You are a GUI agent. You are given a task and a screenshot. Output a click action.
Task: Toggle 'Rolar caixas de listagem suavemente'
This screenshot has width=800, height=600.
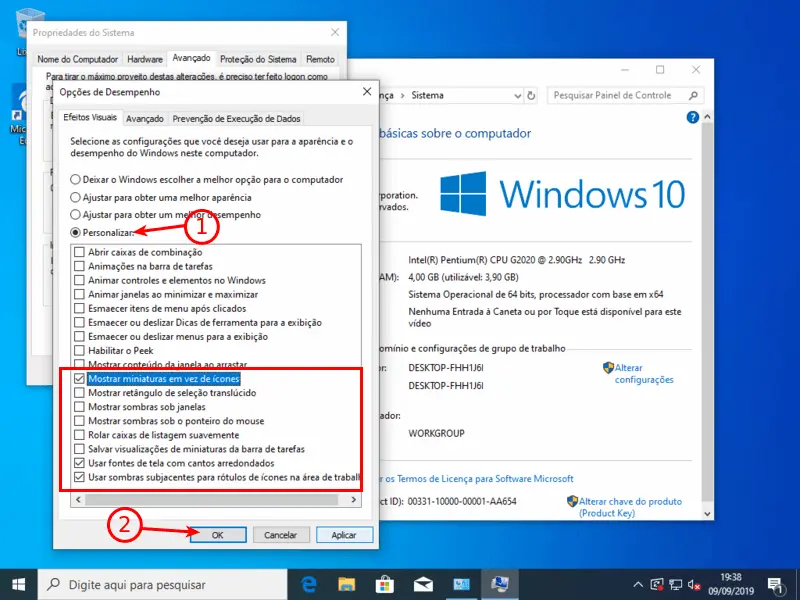[x=79, y=435]
